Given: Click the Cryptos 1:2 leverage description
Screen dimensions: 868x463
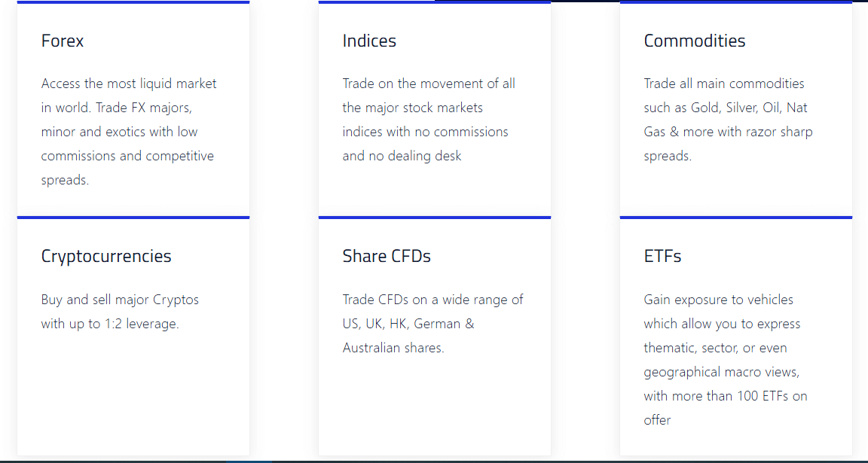Looking at the screenshot, I should (120, 312).
